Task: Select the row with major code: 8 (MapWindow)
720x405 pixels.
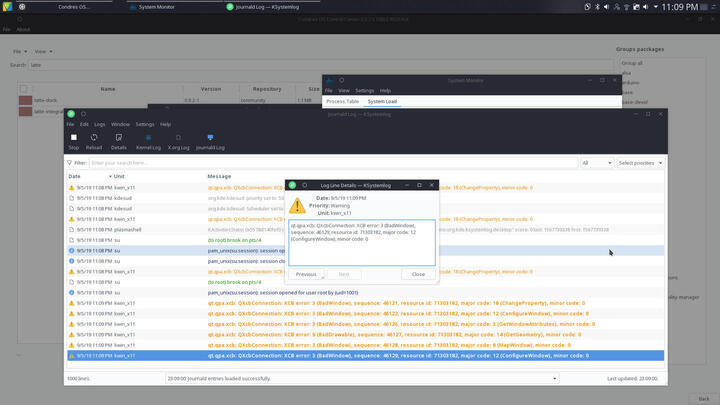Action: tap(365, 345)
